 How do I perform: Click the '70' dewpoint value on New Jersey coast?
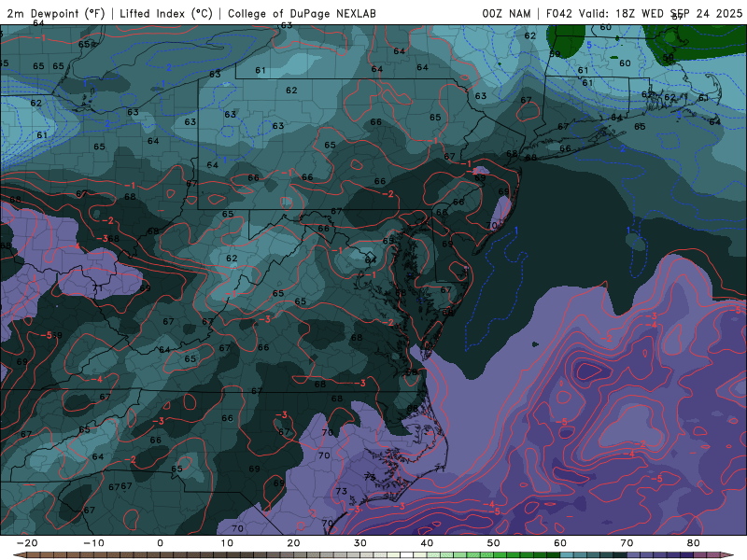point(493,225)
